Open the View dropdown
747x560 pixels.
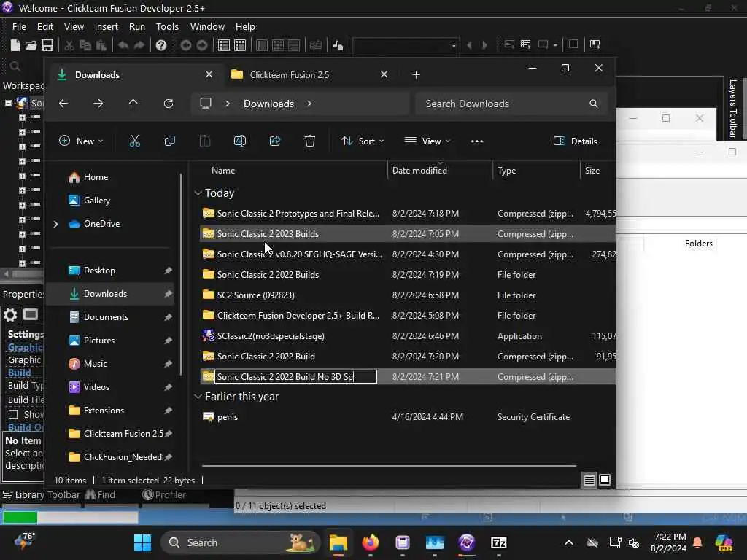click(427, 141)
